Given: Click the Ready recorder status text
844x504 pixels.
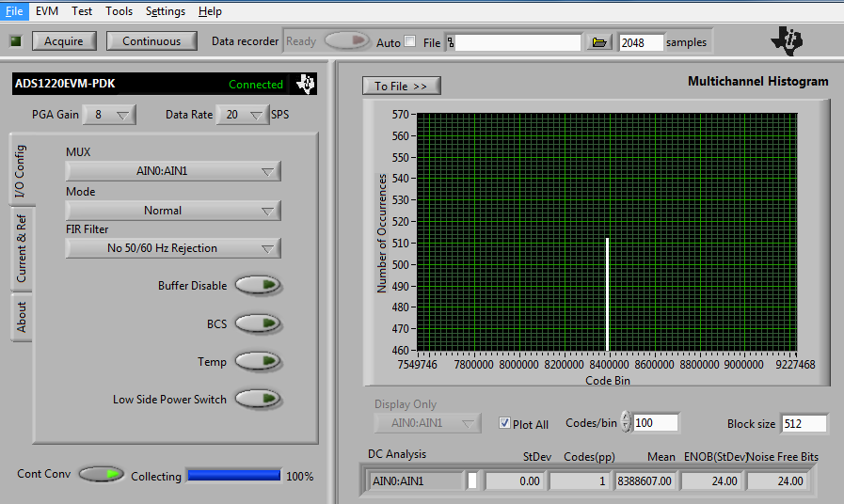Looking at the screenshot, I should coord(301,40).
